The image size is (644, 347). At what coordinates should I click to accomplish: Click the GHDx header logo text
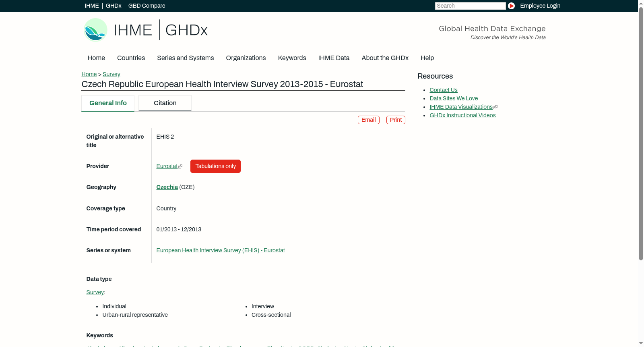(x=186, y=30)
